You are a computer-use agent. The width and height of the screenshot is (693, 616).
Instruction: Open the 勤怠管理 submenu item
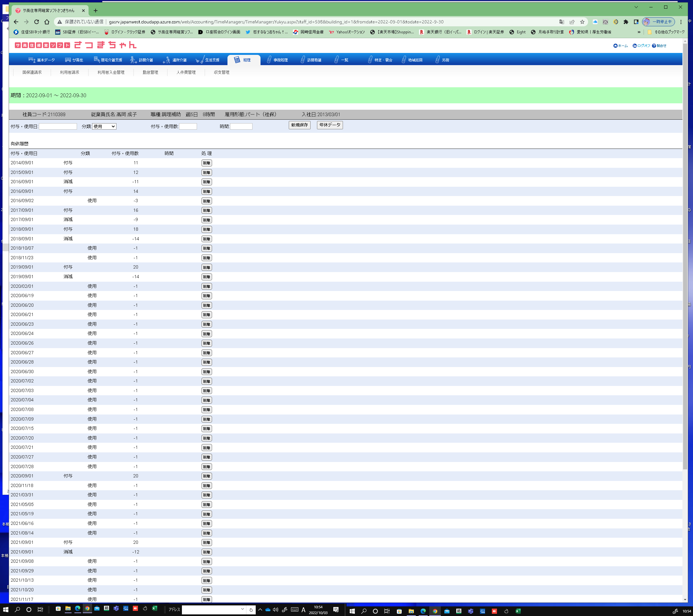(150, 72)
